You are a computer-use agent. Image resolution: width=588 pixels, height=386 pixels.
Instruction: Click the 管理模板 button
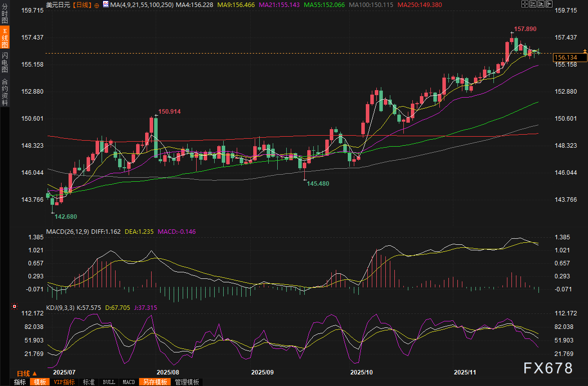click(x=186, y=382)
